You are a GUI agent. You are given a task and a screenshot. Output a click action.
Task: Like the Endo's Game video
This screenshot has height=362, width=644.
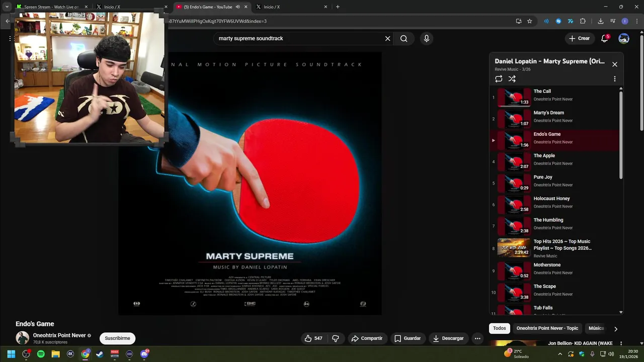point(313,338)
